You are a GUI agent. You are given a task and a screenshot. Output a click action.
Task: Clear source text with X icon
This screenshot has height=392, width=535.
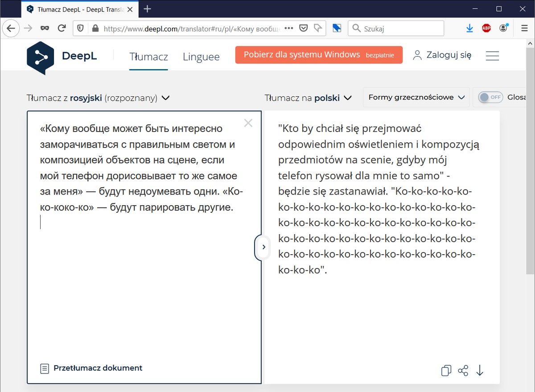[x=248, y=124]
